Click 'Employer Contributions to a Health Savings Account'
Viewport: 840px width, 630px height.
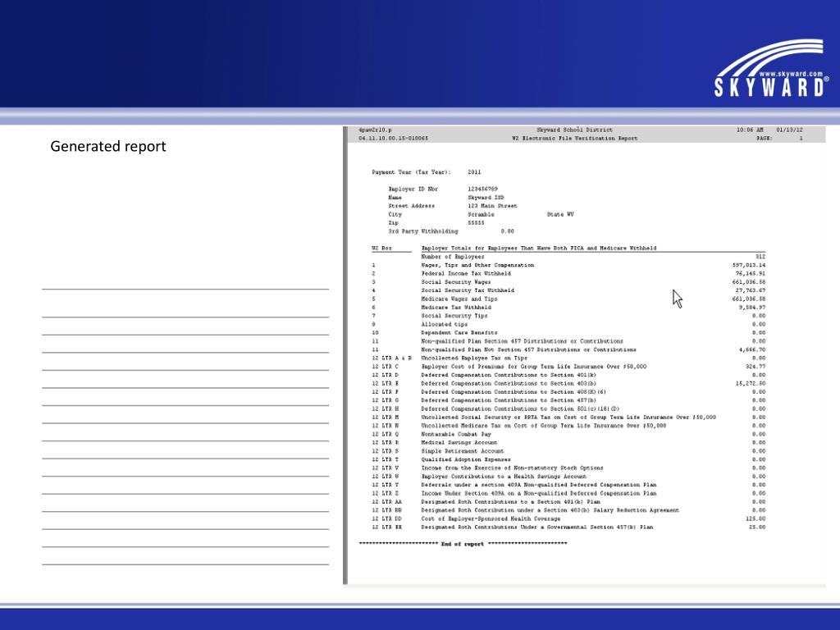click(x=504, y=477)
